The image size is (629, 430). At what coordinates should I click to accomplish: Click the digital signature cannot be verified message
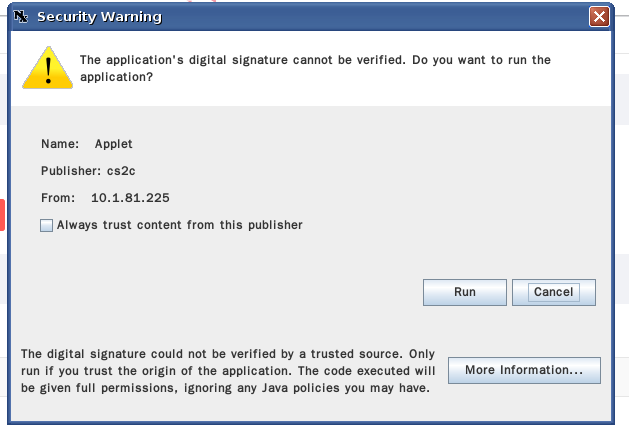tap(315, 68)
